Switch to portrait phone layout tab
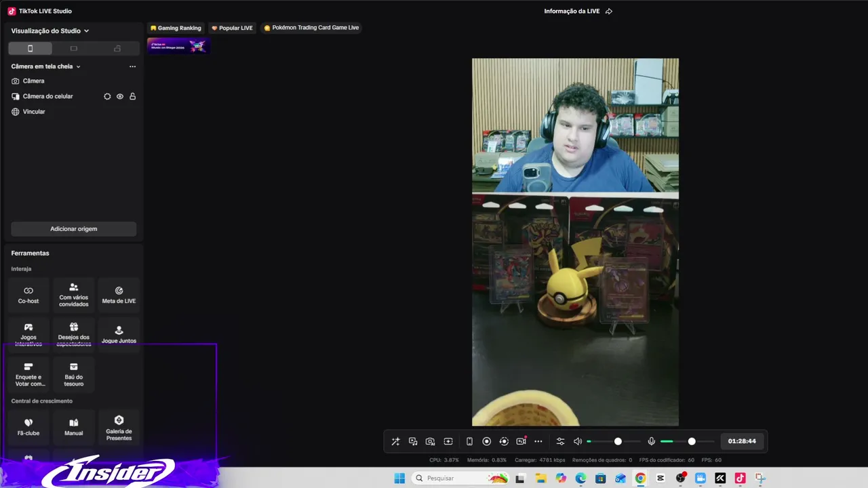The height and width of the screenshot is (488, 868). [30, 48]
